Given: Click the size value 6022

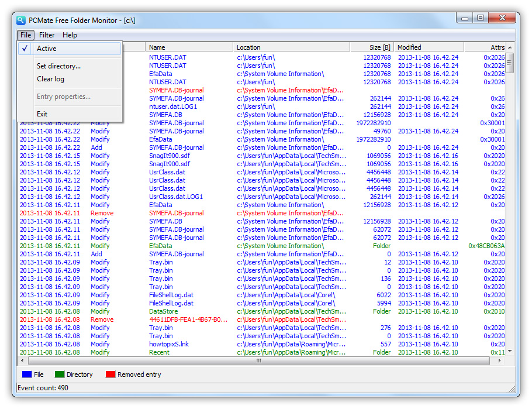Looking at the screenshot, I should coord(384,295).
